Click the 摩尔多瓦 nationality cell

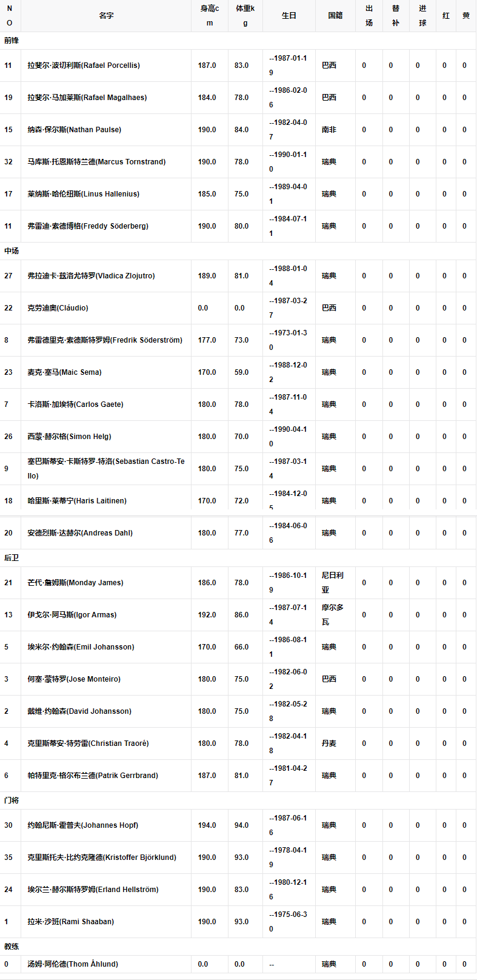[332, 615]
